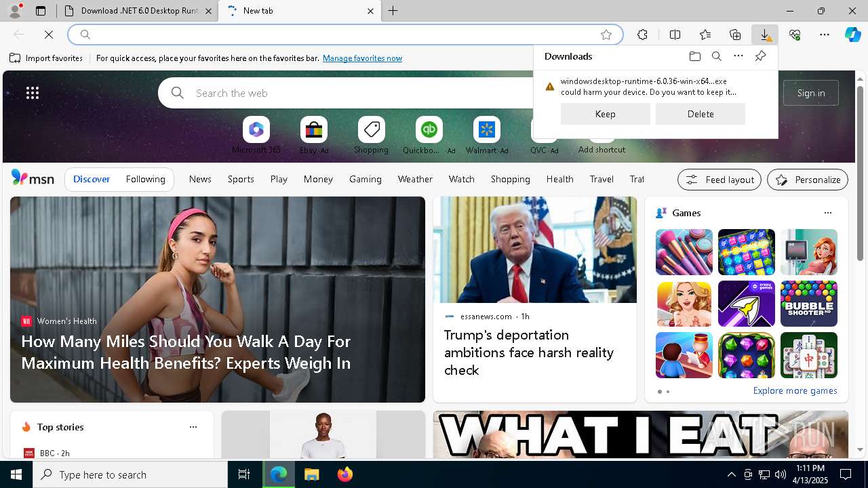Open the volume control in tray

tap(780, 474)
